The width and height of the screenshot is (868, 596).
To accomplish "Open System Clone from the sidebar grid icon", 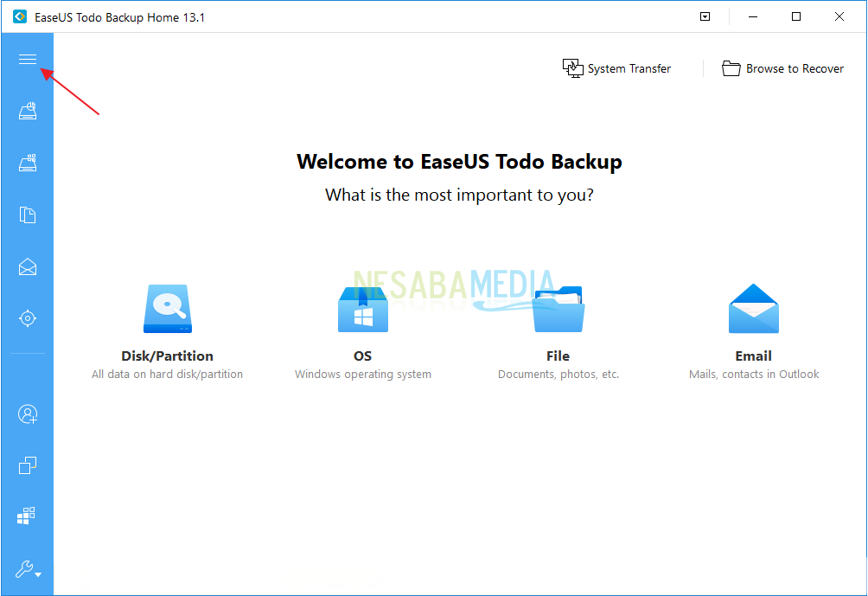I will coord(27,516).
